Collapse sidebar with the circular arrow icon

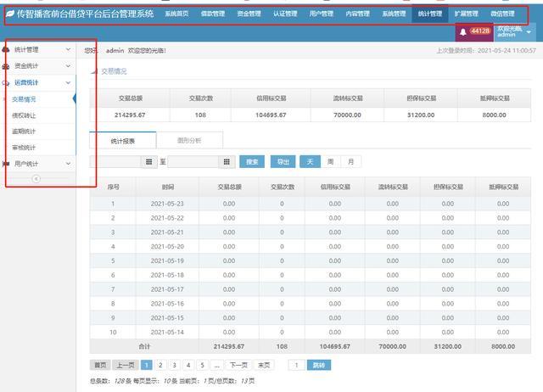tap(36, 179)
